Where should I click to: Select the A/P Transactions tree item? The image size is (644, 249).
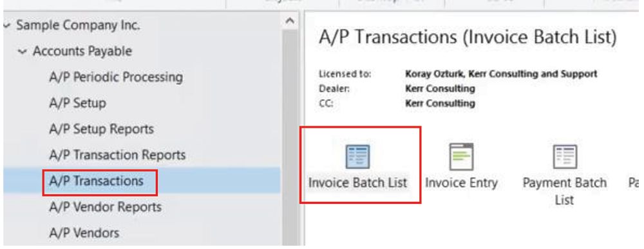point(97,181)
